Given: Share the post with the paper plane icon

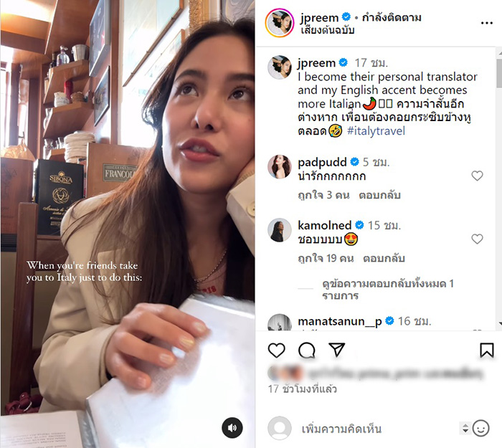Looking at the screenshot, I should pos(336,350).
